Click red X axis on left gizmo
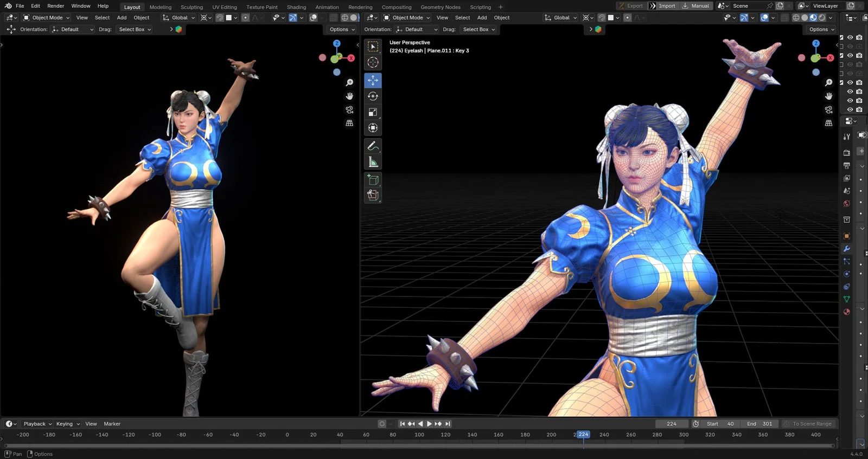The image size is (868, 459). [x=351, y=58]
